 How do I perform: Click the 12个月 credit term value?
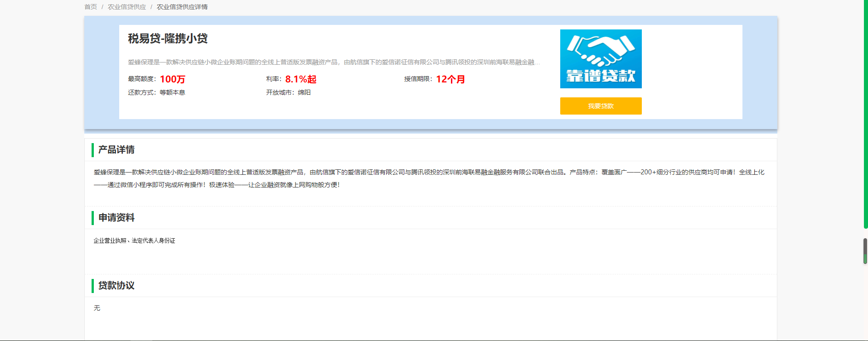(x=451, y=79)
